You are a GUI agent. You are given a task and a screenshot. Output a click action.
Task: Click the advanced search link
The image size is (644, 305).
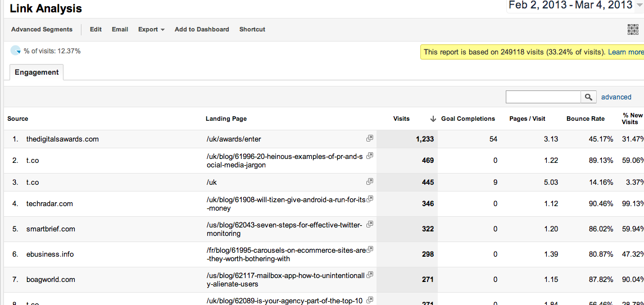tap(616, 97)
